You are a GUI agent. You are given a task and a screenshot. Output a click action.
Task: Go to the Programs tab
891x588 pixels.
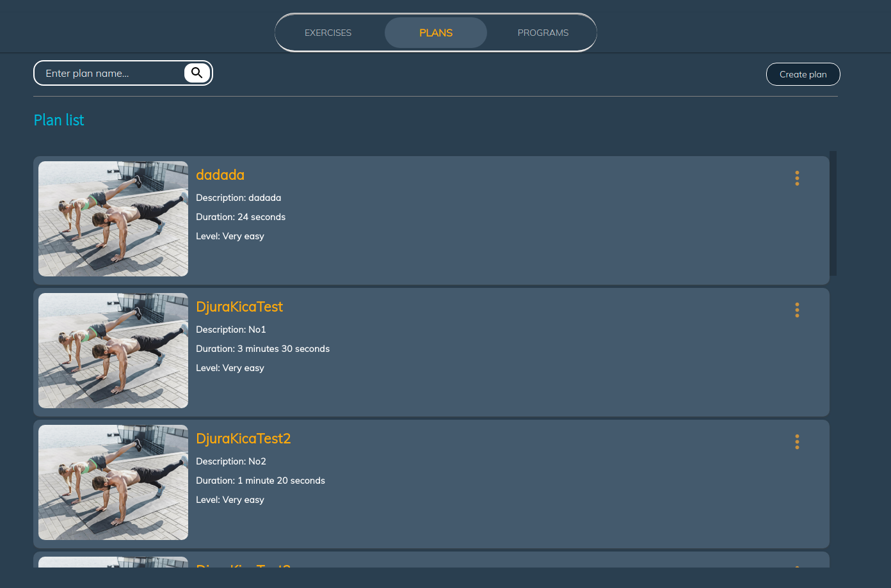point(543,33)
